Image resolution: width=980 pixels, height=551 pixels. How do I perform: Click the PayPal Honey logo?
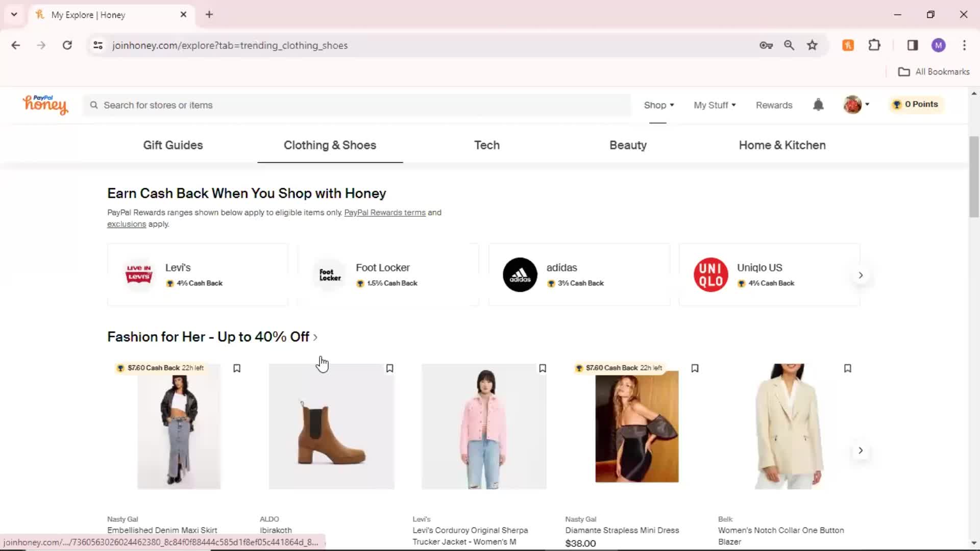point(45,105)
